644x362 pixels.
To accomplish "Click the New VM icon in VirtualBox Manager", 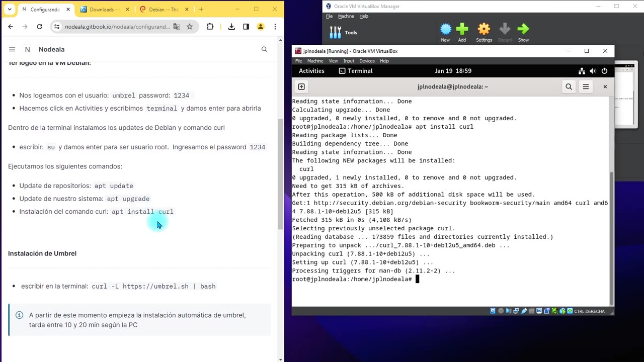I will pos(446,29).
